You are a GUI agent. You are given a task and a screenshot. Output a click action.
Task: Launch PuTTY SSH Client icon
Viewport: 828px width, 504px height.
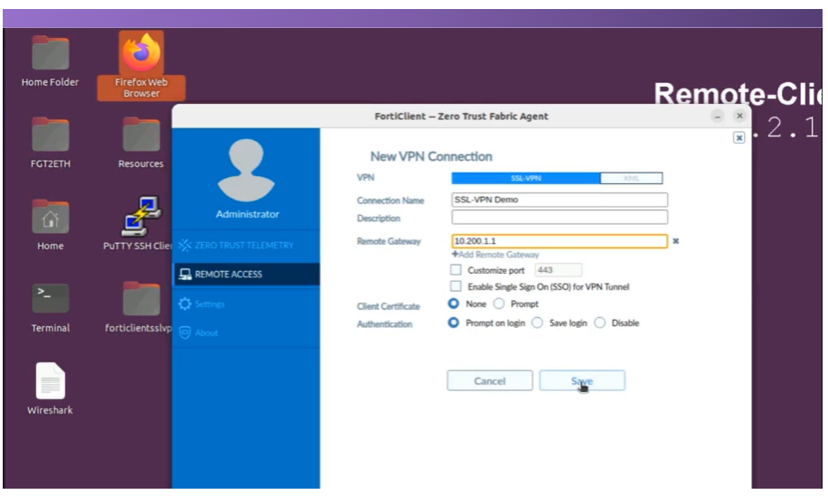coord(138,223)
